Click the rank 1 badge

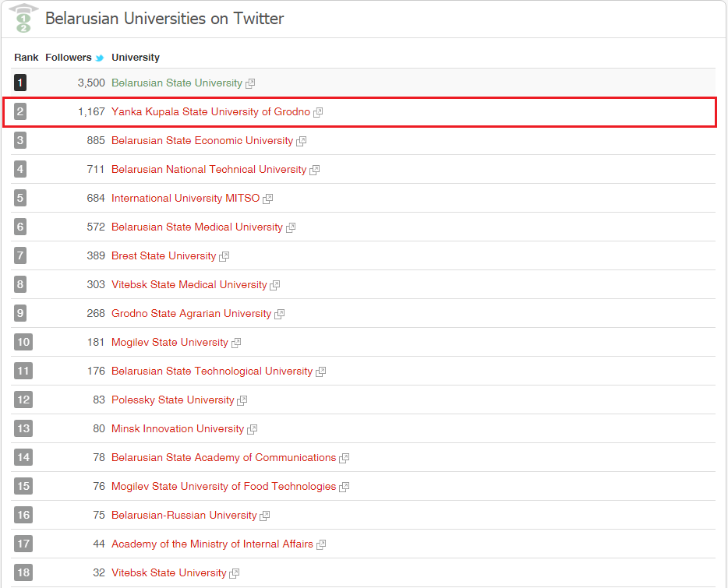click(x=20, y=83)
